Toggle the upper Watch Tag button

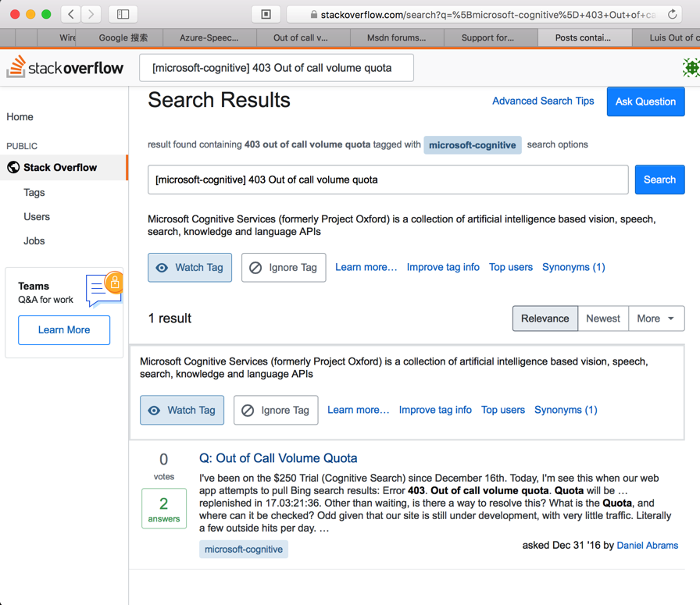[x=190, y=268]
